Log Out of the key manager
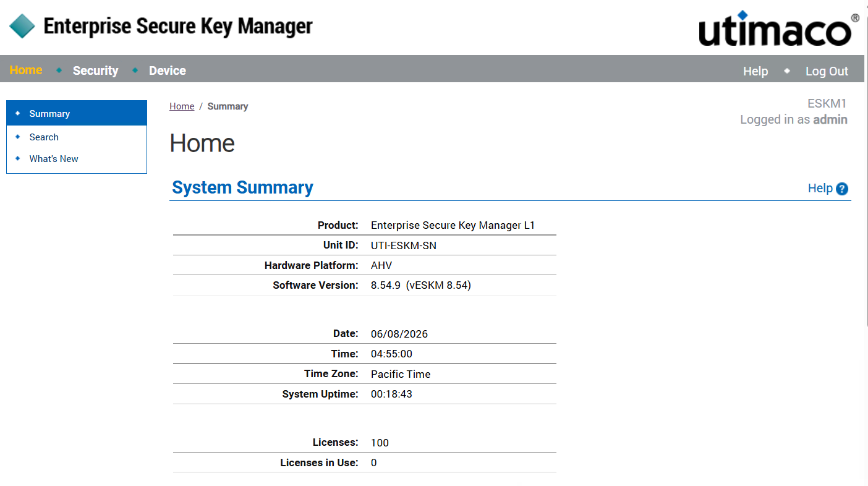Viewport: 868px width, 486px height. pos(827,71)
